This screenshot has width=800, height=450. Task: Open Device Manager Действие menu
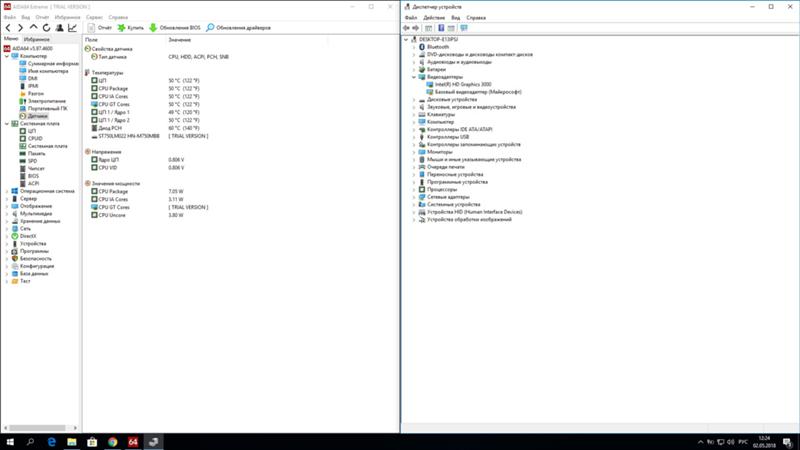434,18
